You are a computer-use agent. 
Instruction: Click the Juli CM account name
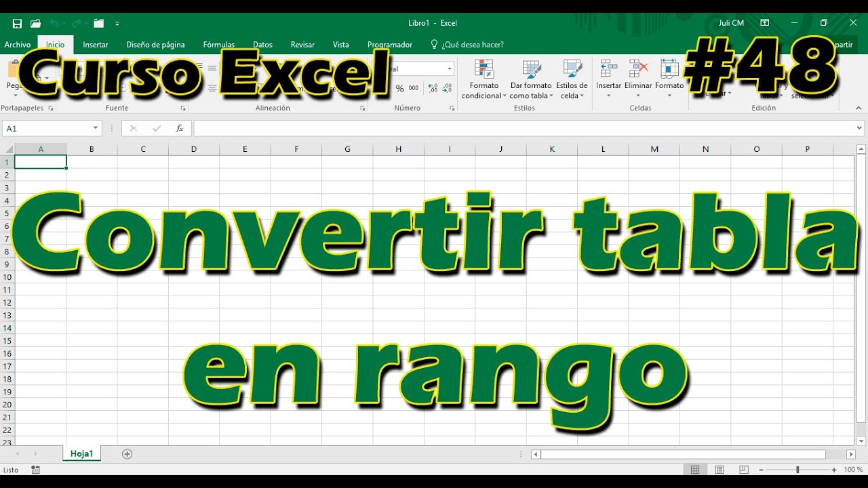click(x=731, y=23)
